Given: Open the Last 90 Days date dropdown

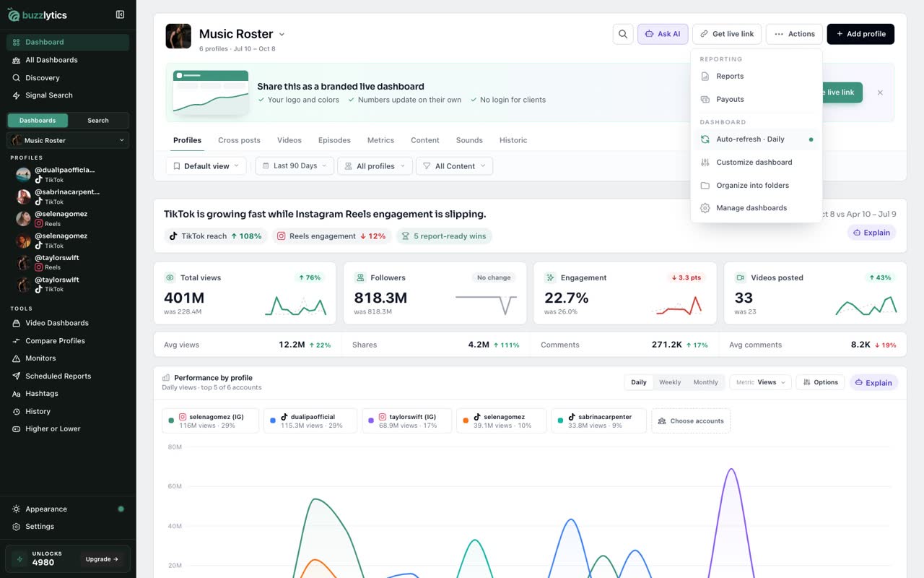Looking at the screenshot, I should pos(295,166).
